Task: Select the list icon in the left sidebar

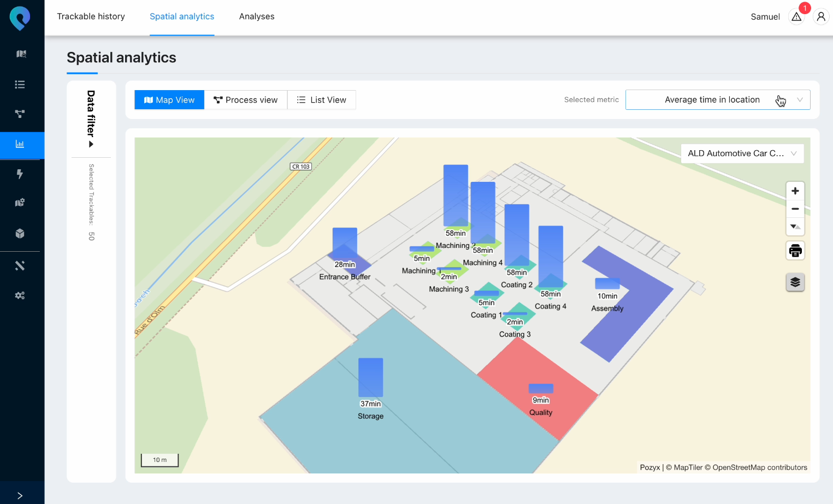Action: click(20, 85)
